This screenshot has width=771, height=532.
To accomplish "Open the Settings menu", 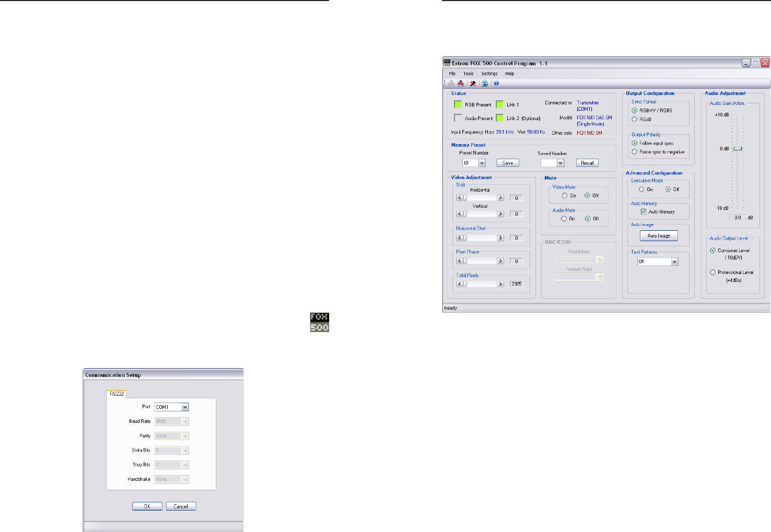I will coord(489,74).
